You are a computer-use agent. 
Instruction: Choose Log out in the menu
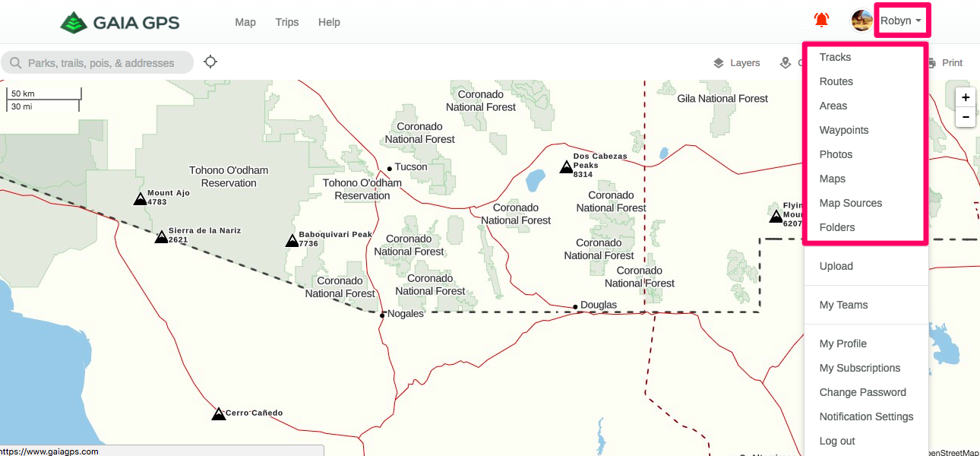click(837, 441)
